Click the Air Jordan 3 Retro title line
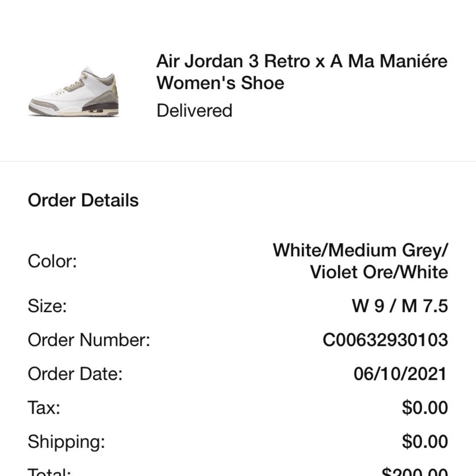The width and height of the screenshot is (476, 476). click(x=302, y=61)
